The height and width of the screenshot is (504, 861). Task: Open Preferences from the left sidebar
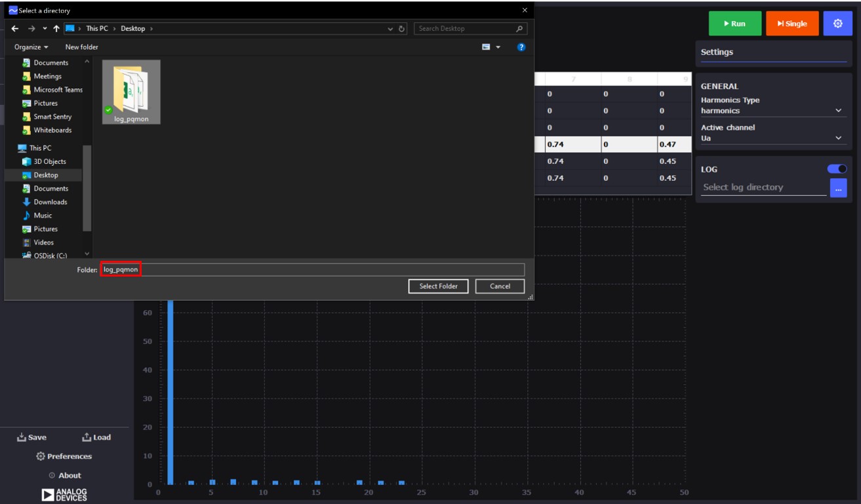66,456
